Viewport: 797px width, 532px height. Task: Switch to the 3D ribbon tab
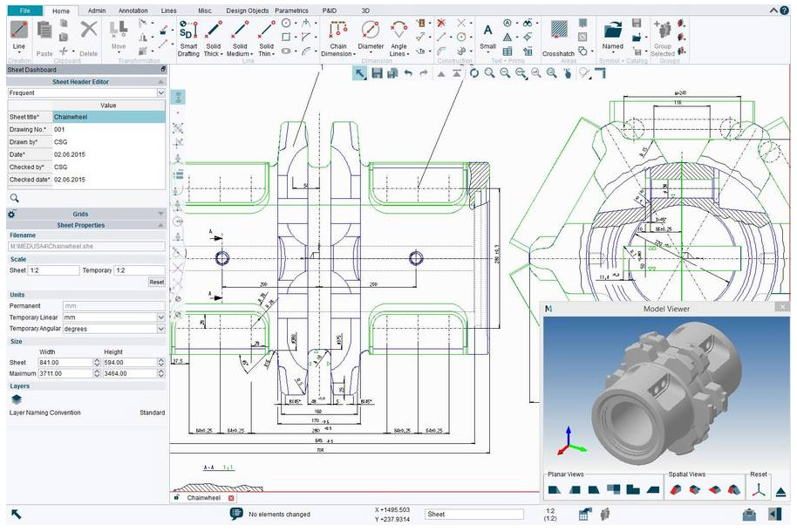click(365, 10)
